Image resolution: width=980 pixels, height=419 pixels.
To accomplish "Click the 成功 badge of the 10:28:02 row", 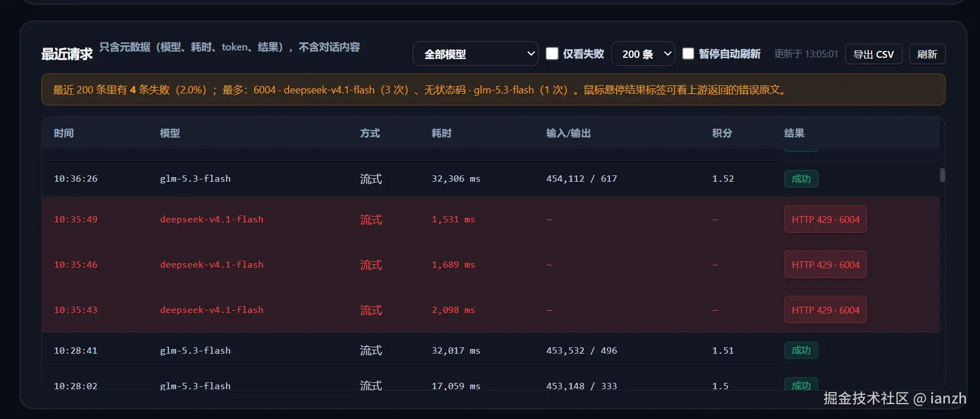I will tap(801, 384).
